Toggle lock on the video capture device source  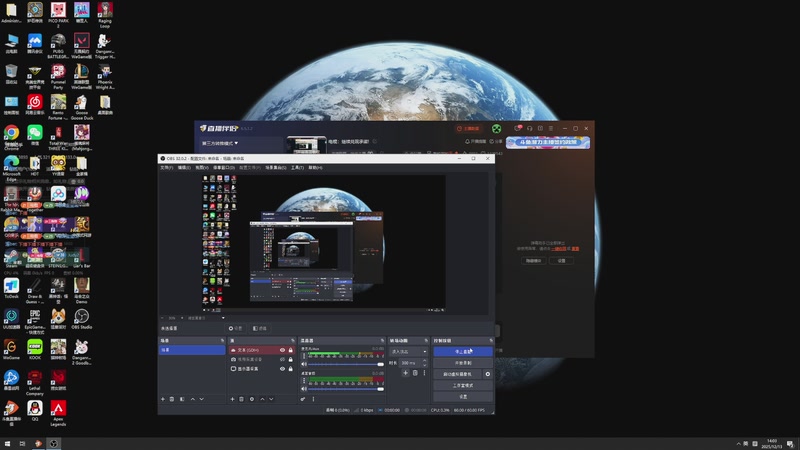(290, 359)
